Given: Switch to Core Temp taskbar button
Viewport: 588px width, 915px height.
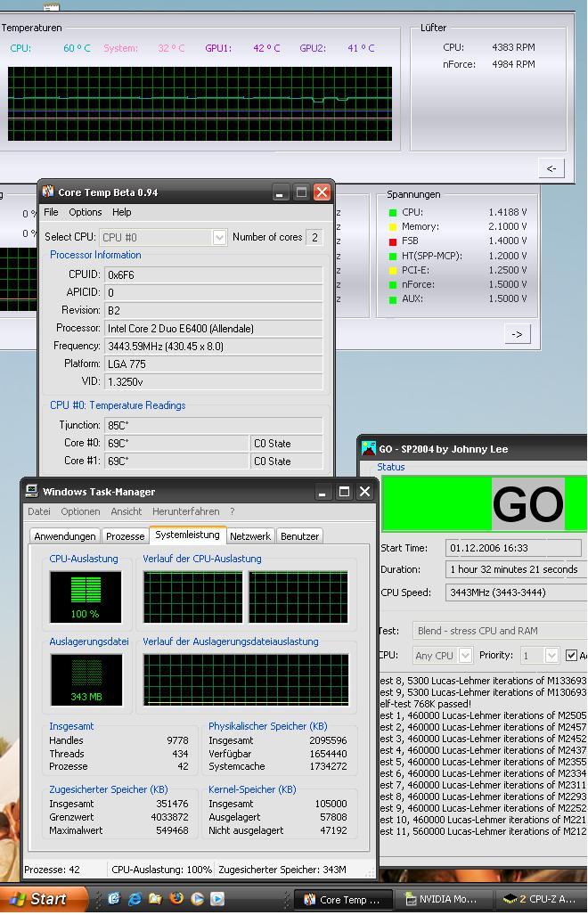Looking at the screenshot, I should (x=342, y=900).
